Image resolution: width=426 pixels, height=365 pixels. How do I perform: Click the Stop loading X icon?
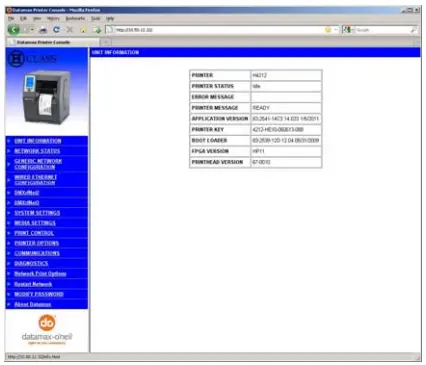point(69,30)
